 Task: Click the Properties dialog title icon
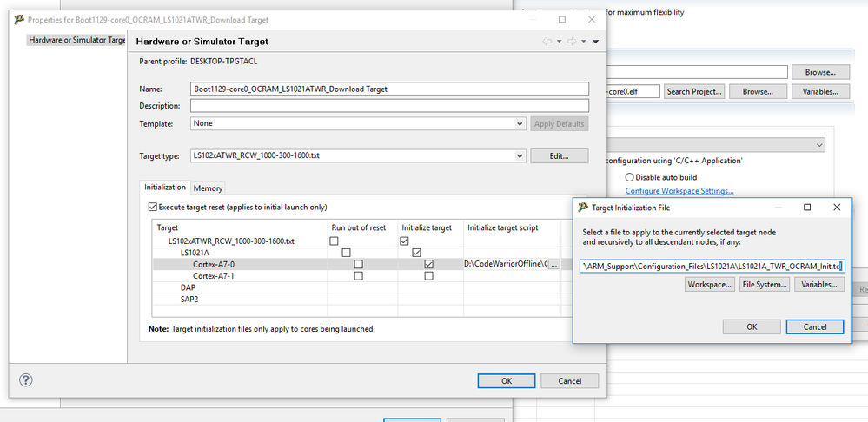[19, 20]
